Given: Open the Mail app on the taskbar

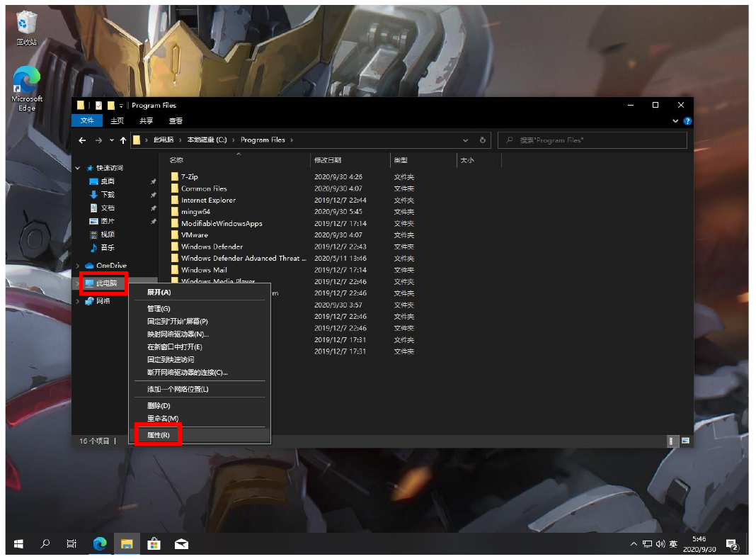Looking at the screenshot, I should pyautogui.click(x=181, y=543).
